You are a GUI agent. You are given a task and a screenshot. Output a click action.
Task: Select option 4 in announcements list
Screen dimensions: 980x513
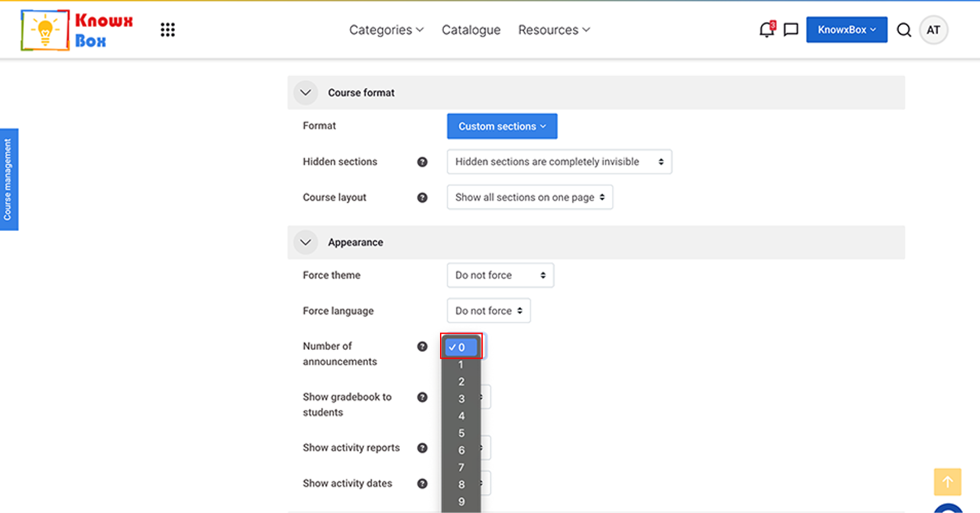coord(461,416)
